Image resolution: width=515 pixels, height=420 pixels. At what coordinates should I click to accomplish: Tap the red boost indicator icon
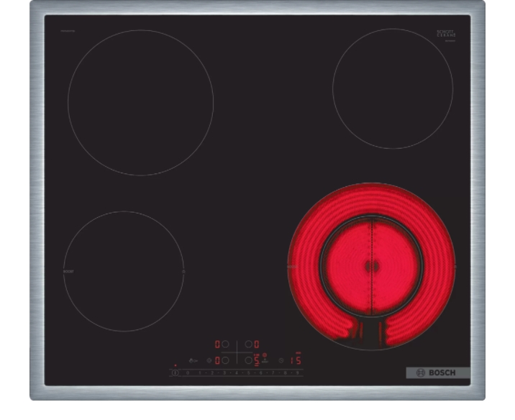point(264,355)
